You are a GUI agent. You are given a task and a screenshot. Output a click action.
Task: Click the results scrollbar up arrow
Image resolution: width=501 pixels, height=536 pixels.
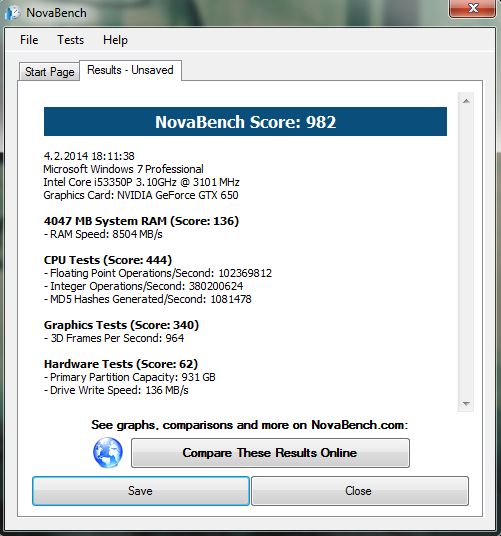point(466,101)
